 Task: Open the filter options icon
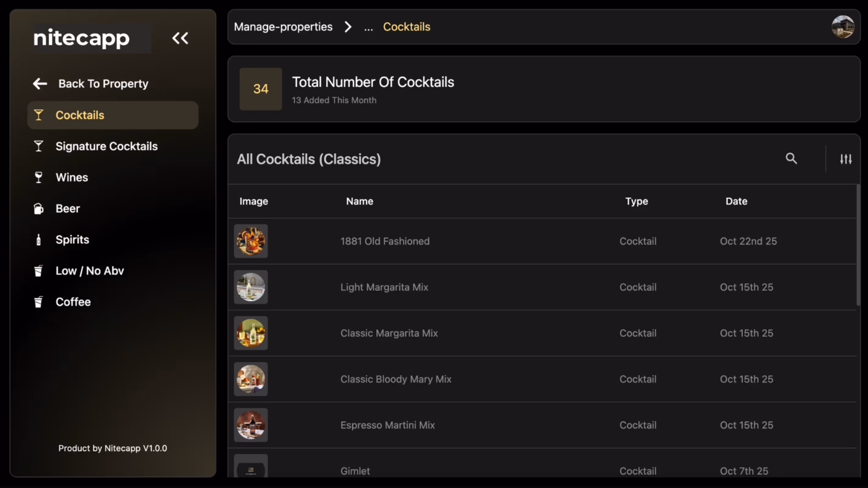(x=846, y=159)
